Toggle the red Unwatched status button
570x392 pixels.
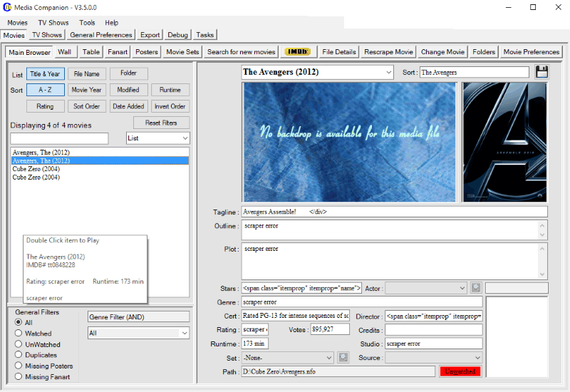(460, 371)
